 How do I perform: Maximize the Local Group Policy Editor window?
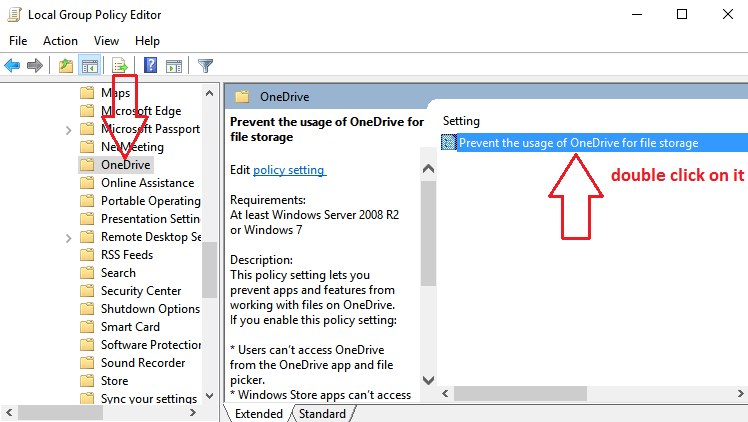click(682, 14)
